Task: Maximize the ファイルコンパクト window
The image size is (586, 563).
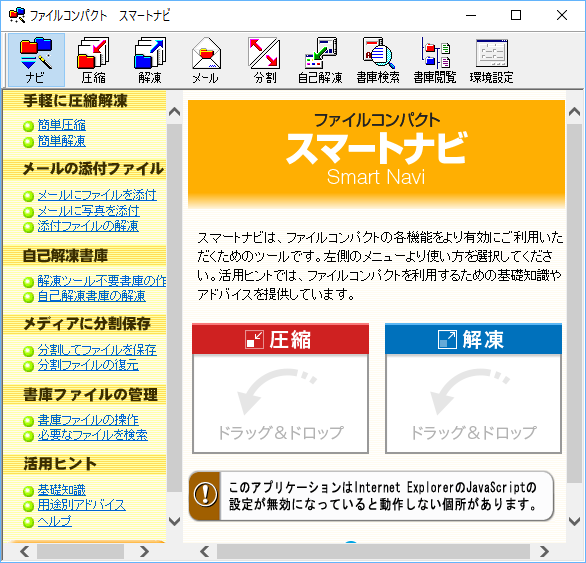Action: click(x=516, y=15)
